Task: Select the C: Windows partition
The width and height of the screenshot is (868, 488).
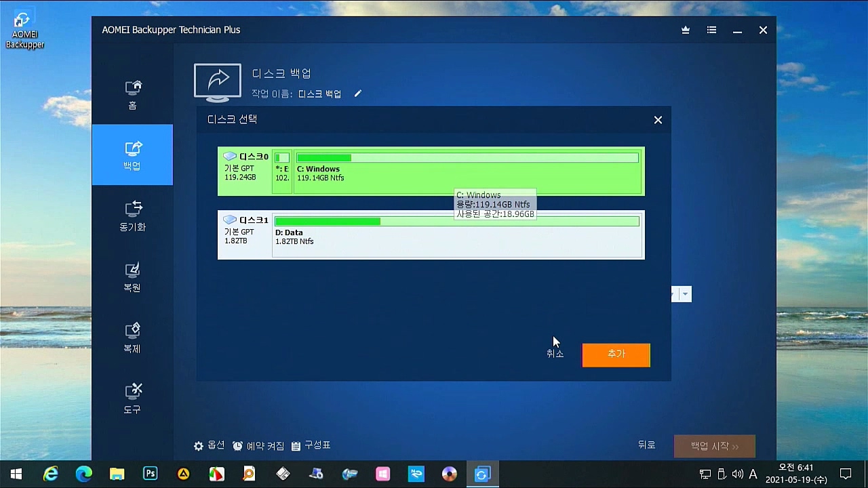Action: coord(468,171)
